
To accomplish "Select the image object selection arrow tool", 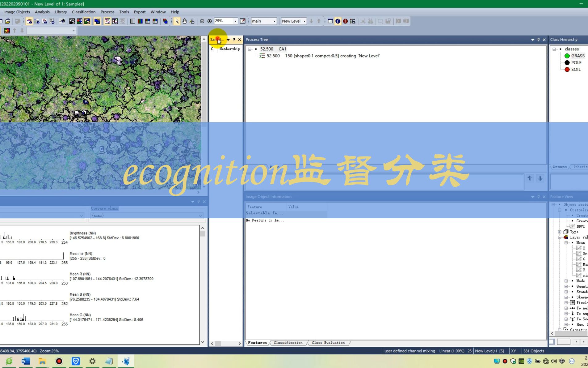I will coord(177,21).
